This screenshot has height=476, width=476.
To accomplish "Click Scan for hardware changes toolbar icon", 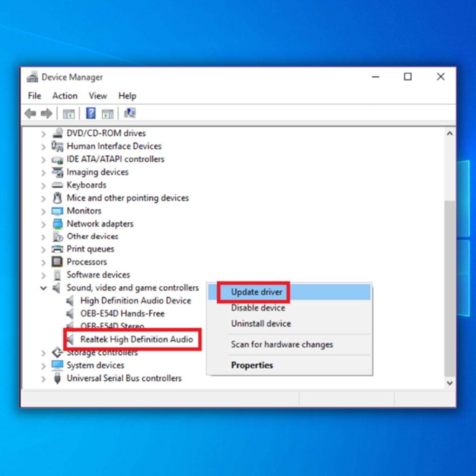I will 130,113.
